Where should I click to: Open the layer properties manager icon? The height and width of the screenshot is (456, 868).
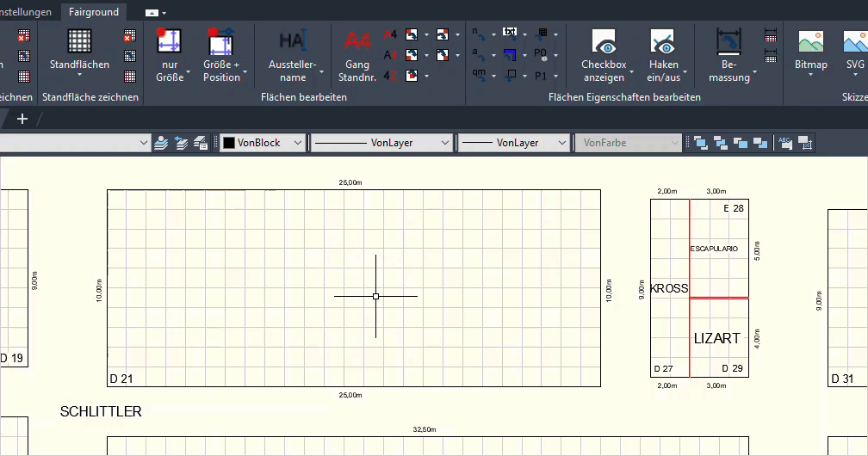[161, 143]
